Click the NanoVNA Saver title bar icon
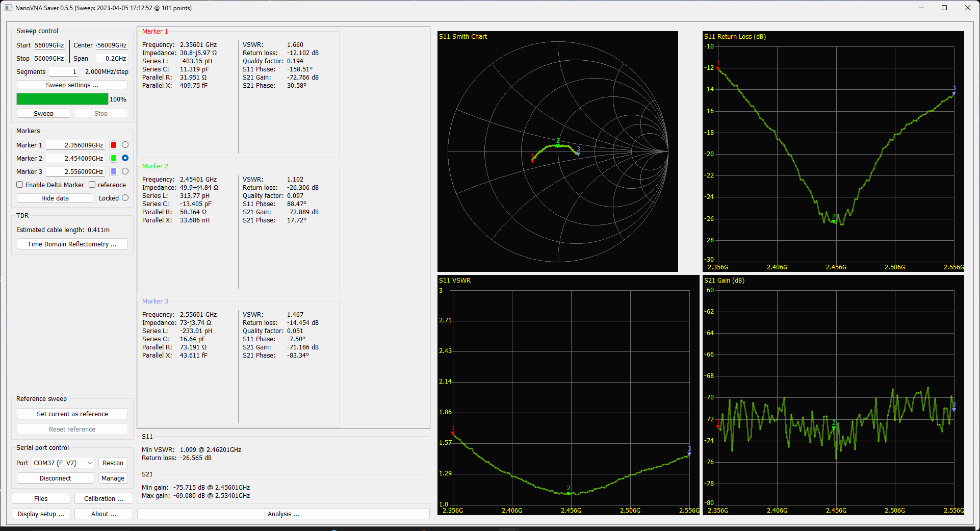 tap(8, 8)
